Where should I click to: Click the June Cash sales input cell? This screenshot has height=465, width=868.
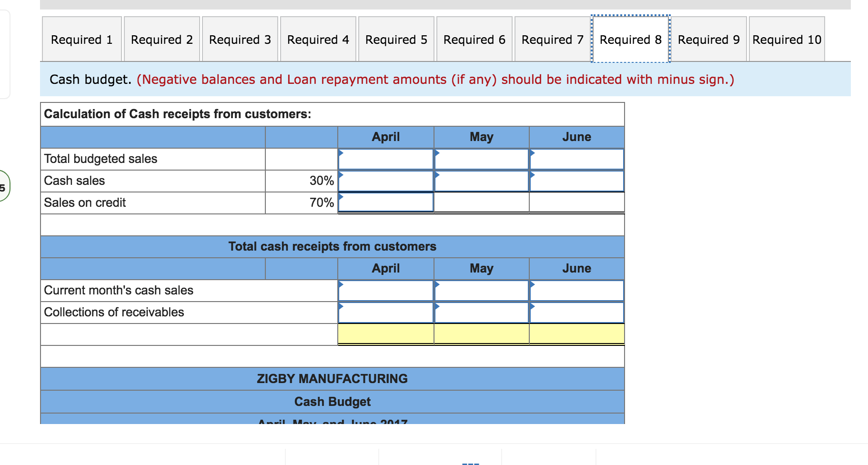(x=576, y=181)
